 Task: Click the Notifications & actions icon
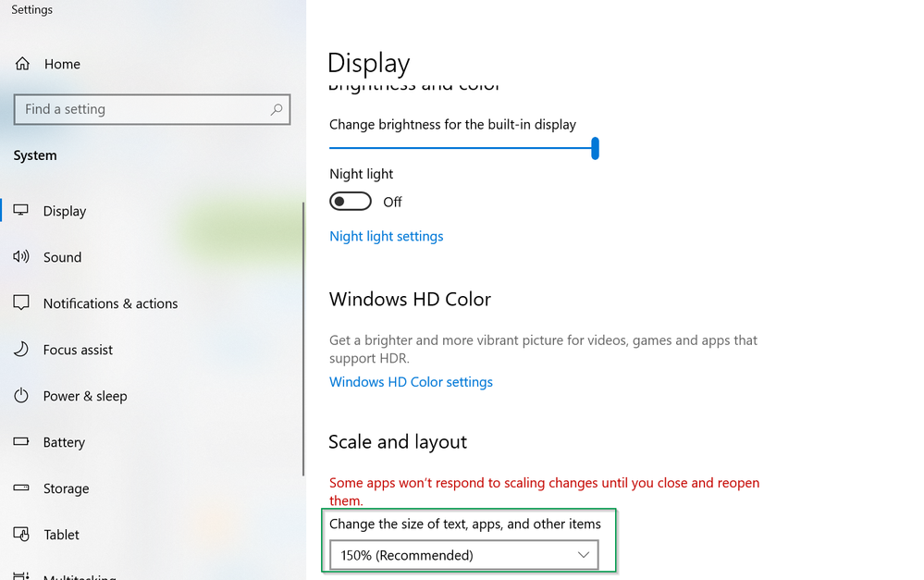click(x=21, y=303)
